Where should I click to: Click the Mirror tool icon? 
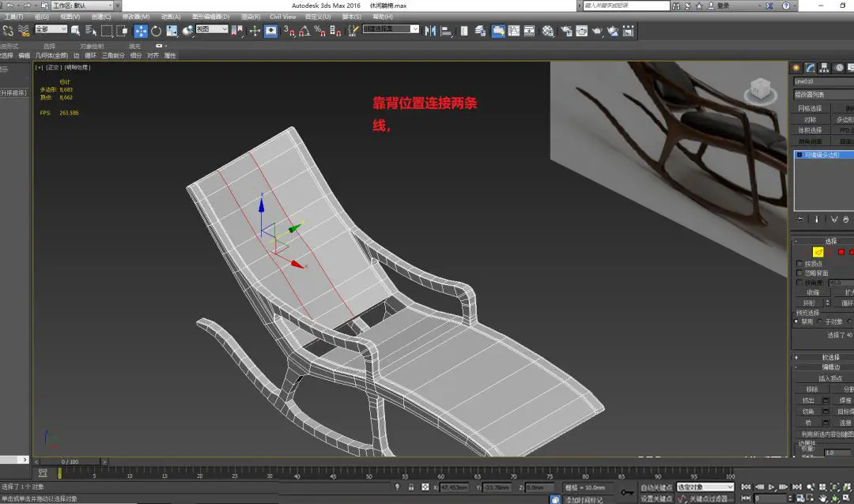[430, 31]
